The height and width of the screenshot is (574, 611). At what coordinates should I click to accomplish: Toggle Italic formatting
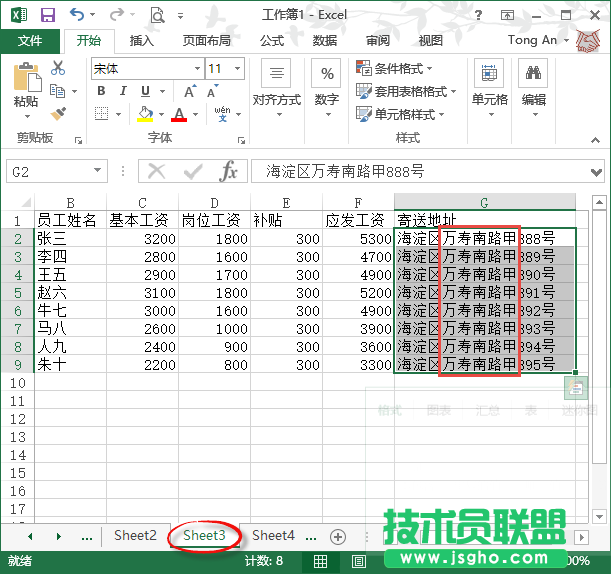click(x=123, y=91)
